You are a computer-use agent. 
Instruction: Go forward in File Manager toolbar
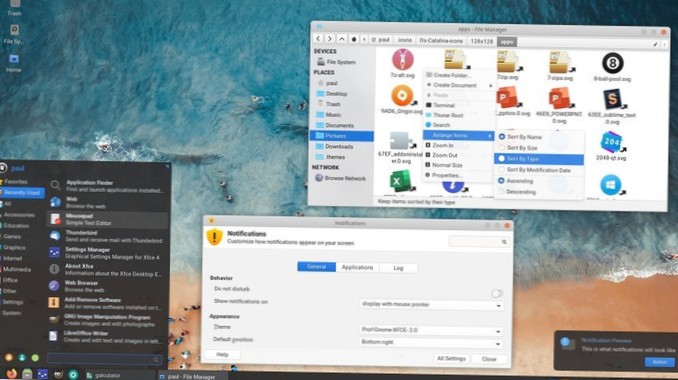(x=330, y=39)
